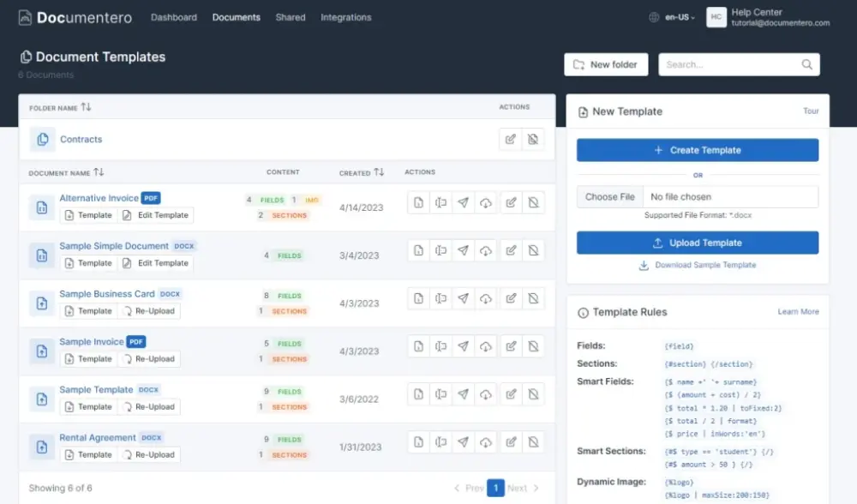Viewport: 857px width, 504px height.
Task: Click the edit pencil icon for Sample Template
Action: [x=511, y=395]
